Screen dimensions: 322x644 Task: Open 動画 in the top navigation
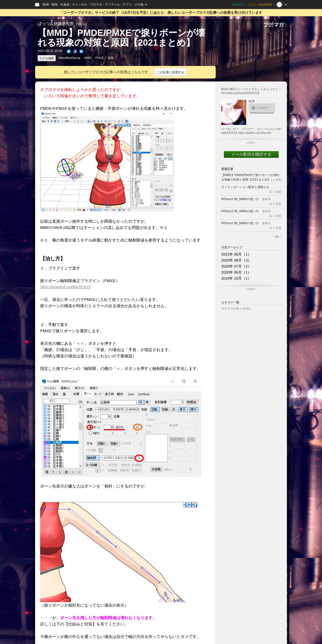pos(46,5)
